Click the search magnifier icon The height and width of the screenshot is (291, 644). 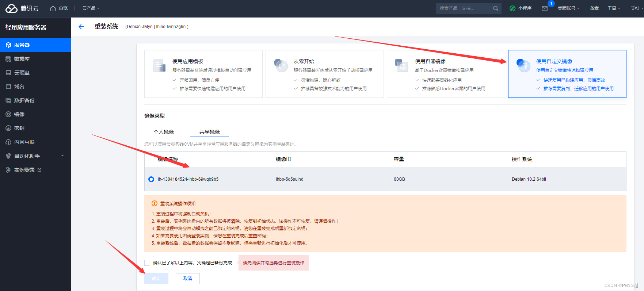tap(495, 8)
